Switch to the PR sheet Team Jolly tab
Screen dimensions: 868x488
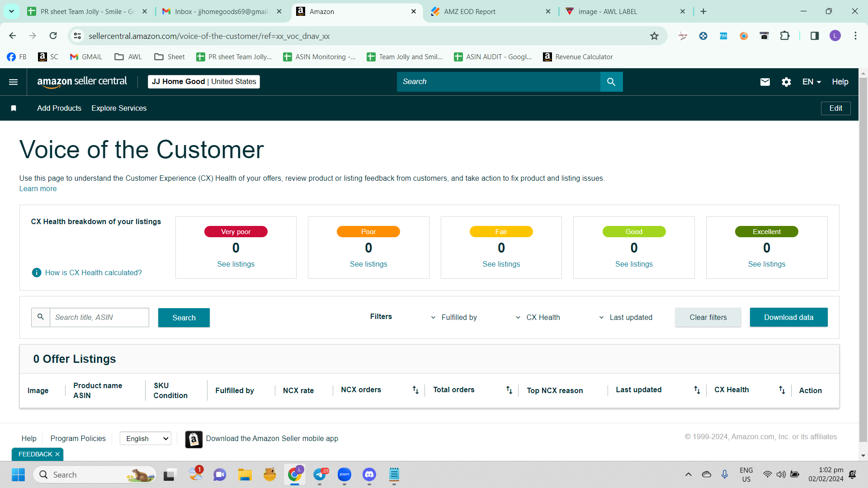tap(88, 12)
